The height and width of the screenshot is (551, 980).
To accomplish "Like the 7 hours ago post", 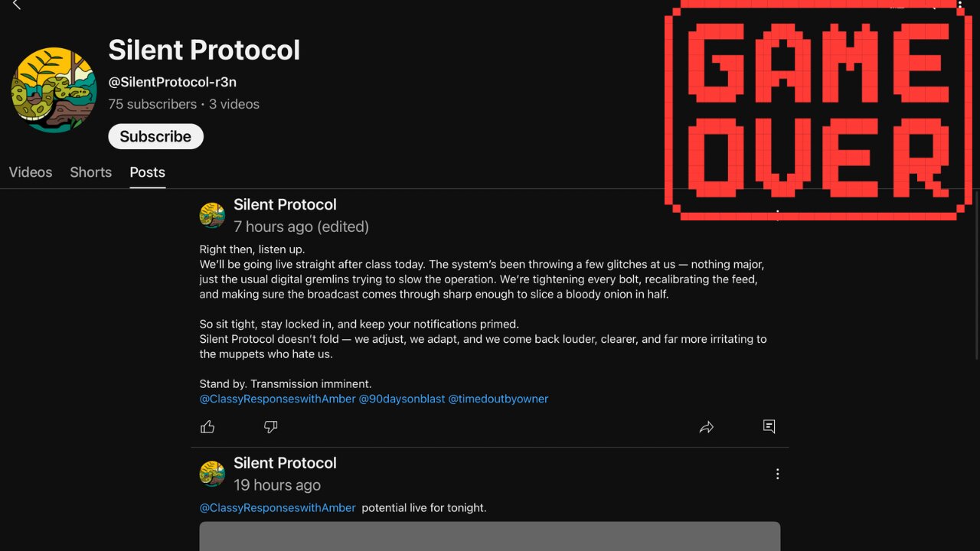I will pos(207,427).
